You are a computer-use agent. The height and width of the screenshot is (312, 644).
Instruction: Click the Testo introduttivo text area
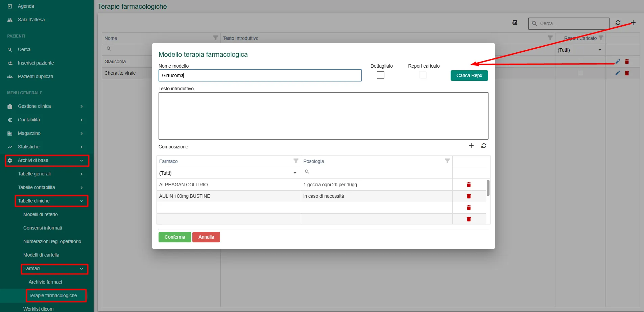(324, 116)
